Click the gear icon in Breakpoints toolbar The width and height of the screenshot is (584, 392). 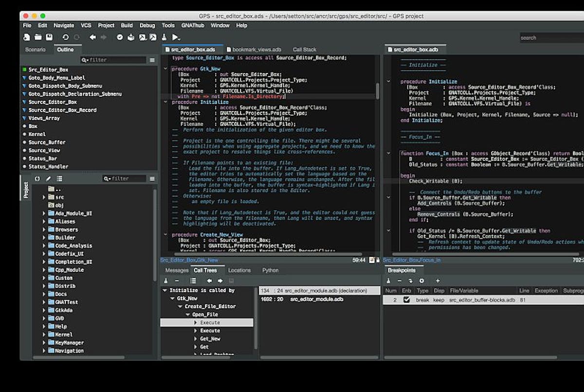(x=422, y=281)
